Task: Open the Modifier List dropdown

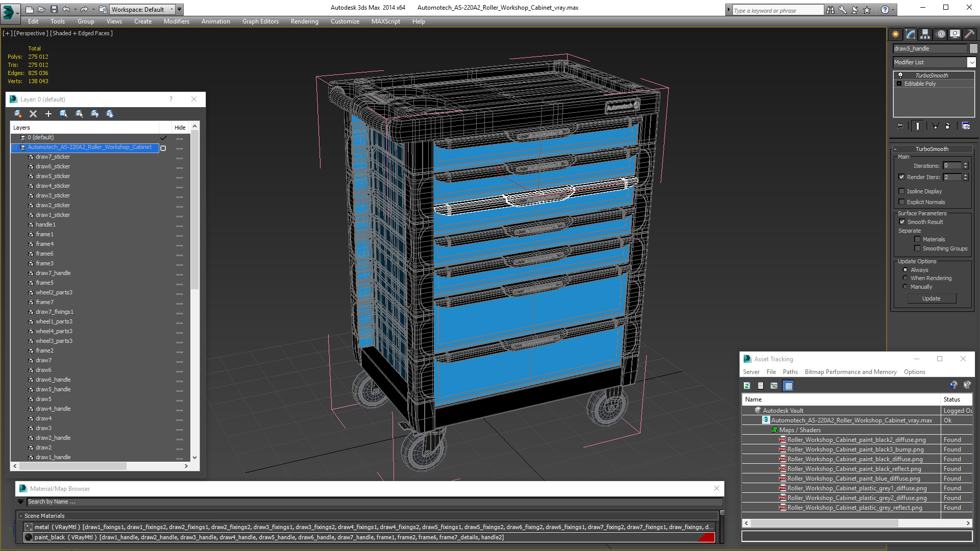Action: (971, 62)
